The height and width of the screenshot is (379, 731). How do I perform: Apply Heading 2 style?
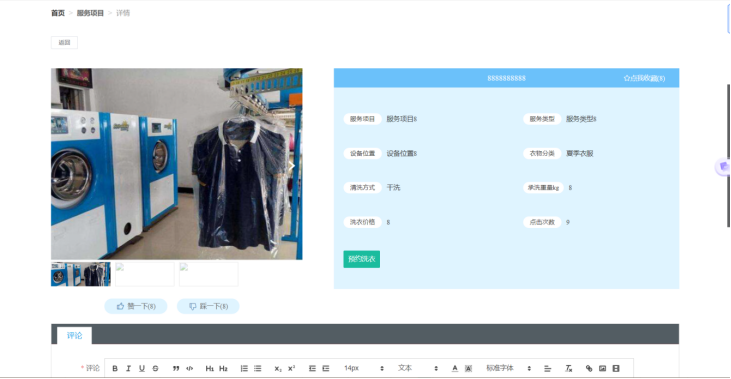tap(223, 368)
